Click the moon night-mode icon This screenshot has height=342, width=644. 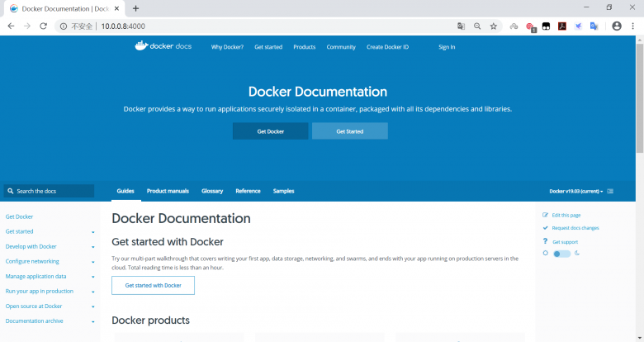(577, 254)
